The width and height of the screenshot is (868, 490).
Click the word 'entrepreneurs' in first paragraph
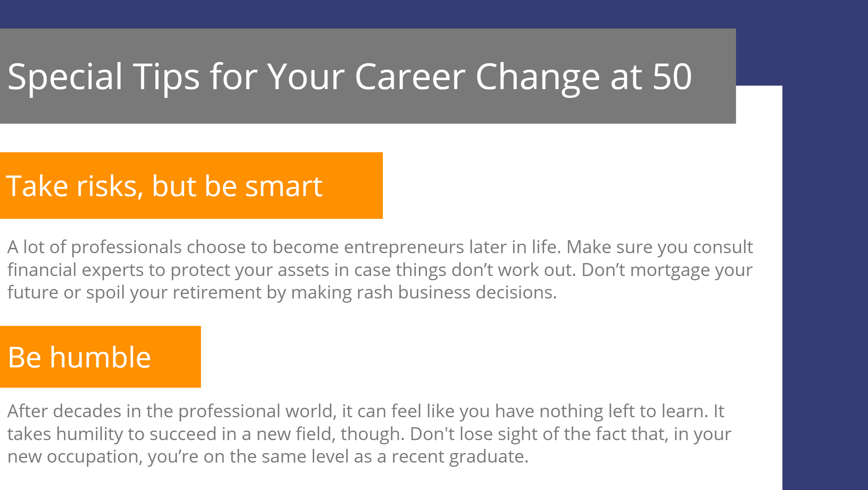click(x=404, y=247)
